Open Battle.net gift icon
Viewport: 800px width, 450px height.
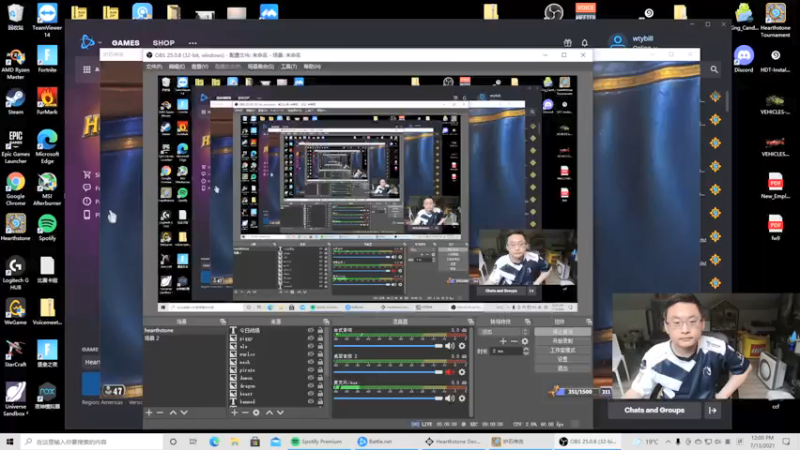point(567,43)
